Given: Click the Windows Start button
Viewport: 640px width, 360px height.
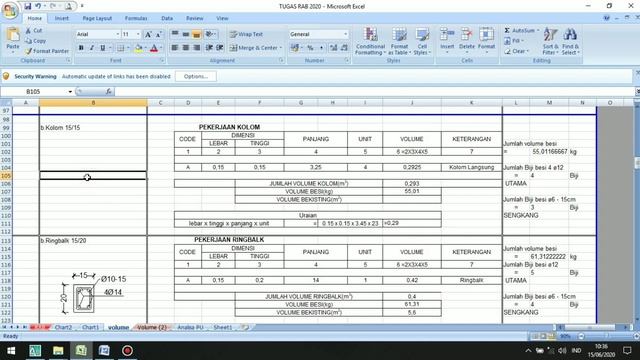Looking at the screenshot, I should pos(11,351).
